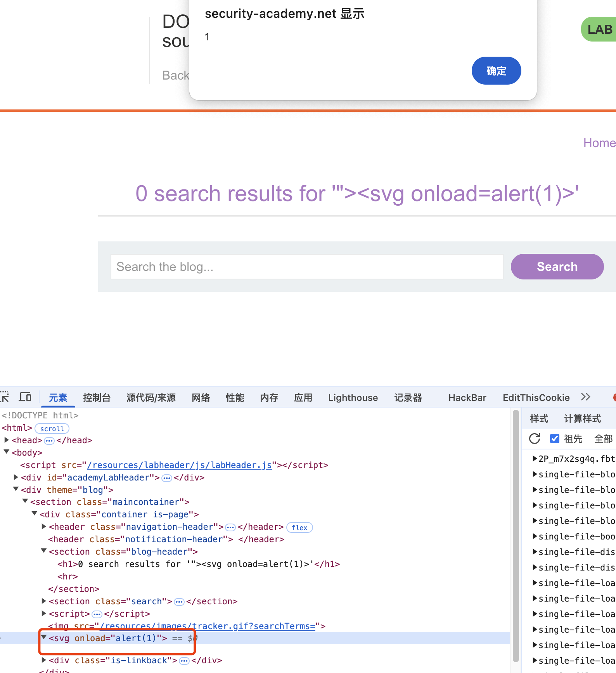Image resolution: width=616 pixels, height=673 pixels.
Task: Click the flex badge on navigation-header
Action: click(x=299, y=527)
